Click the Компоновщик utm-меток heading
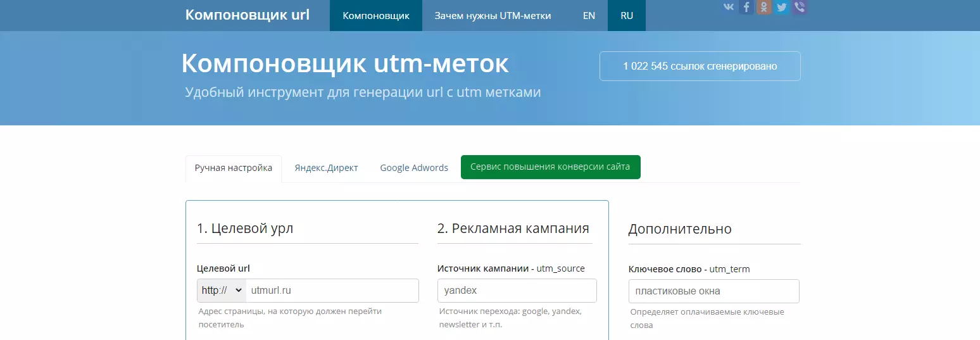Viewport: 980px width, 340px height. tap(345, 63)
